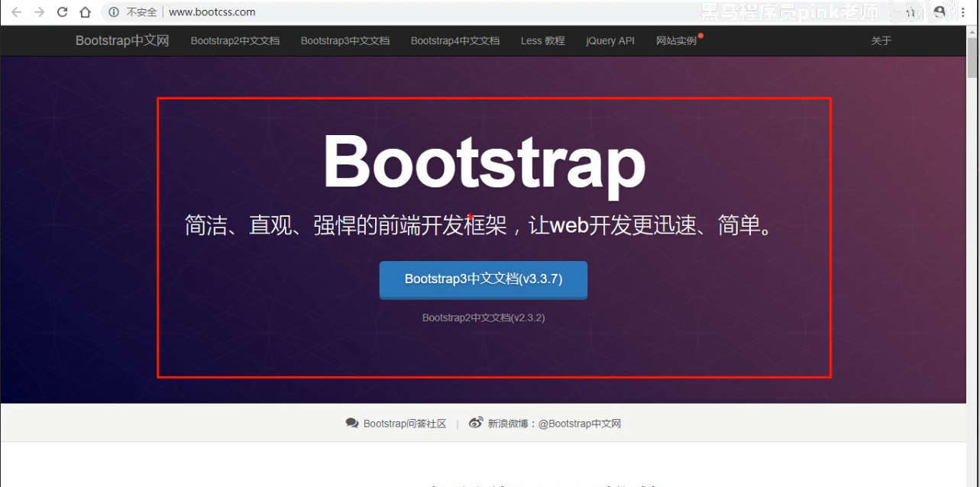The image size is (980, 487).
Task: Open the browser home page icon
Action: [86, 12]
